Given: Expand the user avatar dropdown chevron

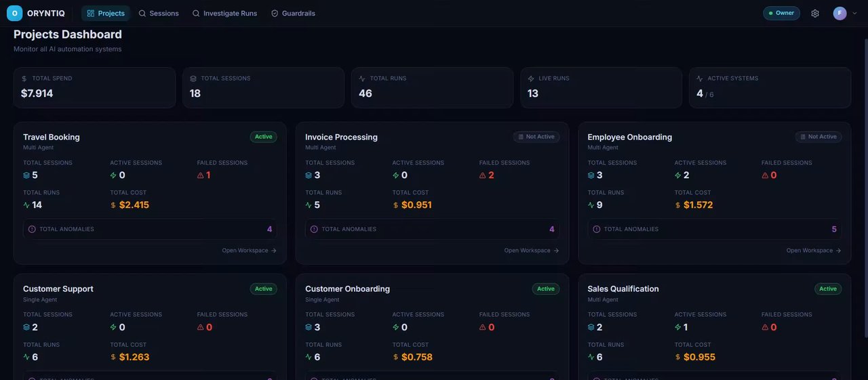Looking at the screenshot, I should point(854,13).
